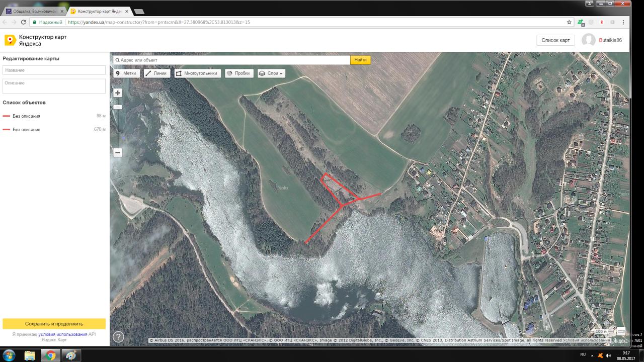Zoom in with the plus button
This screenshot has height=362, width=644.
(118, 93)
